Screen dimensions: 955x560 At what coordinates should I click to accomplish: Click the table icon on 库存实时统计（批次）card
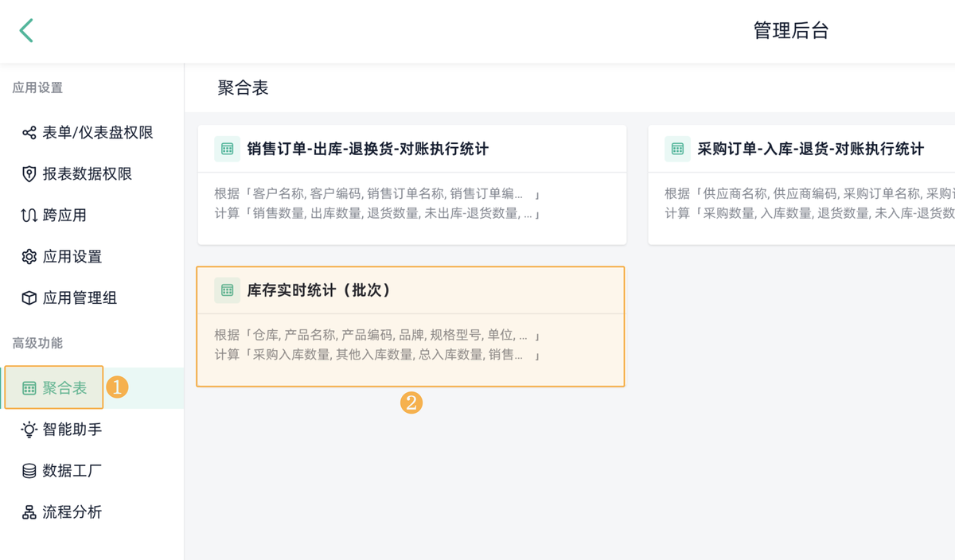tap(227, 290)
